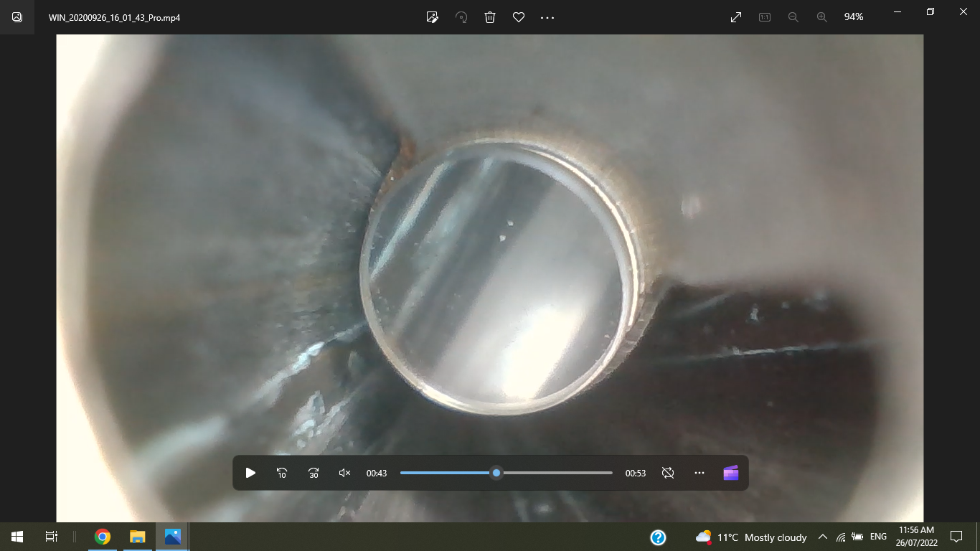
Task: Open Google Chrome from taskbar
Action: tap(103, 537)
